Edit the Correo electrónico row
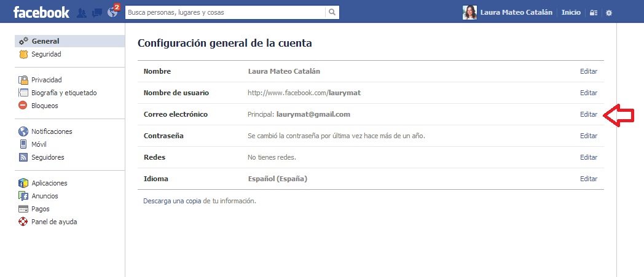Screen dimensions: 644x277 point(588,114)
